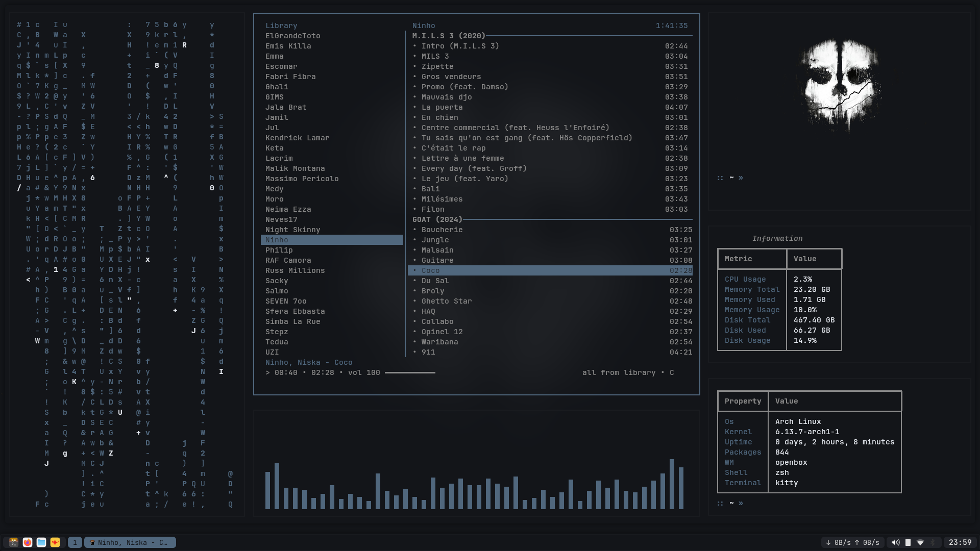This screenshot has height=551, width=980.
Task: Click the Library column heading
Action: point(281,26)
